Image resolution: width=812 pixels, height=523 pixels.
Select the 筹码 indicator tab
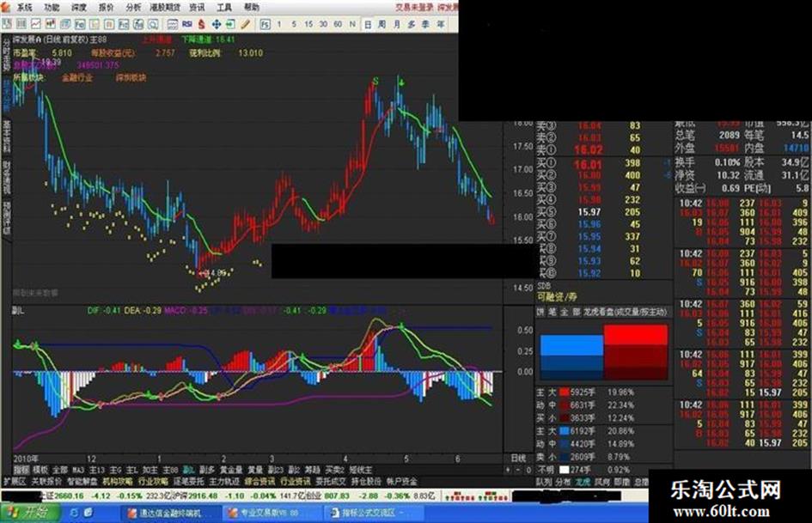point(312,470)
